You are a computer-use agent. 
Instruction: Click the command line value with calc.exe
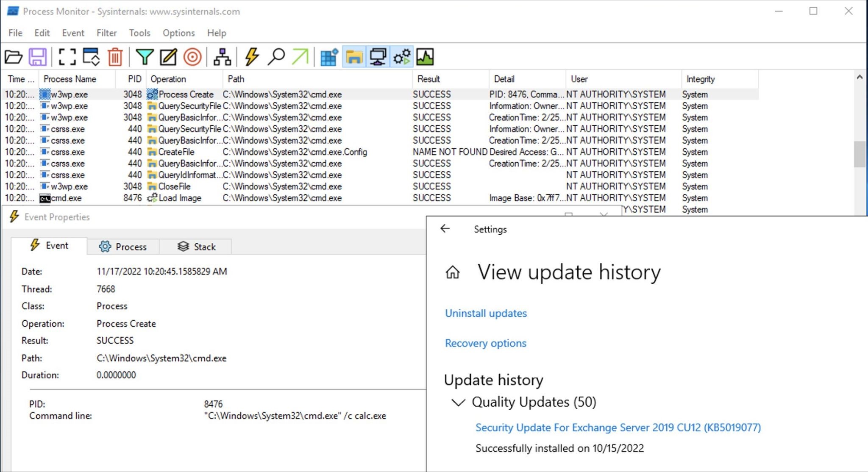coord(295,416)
